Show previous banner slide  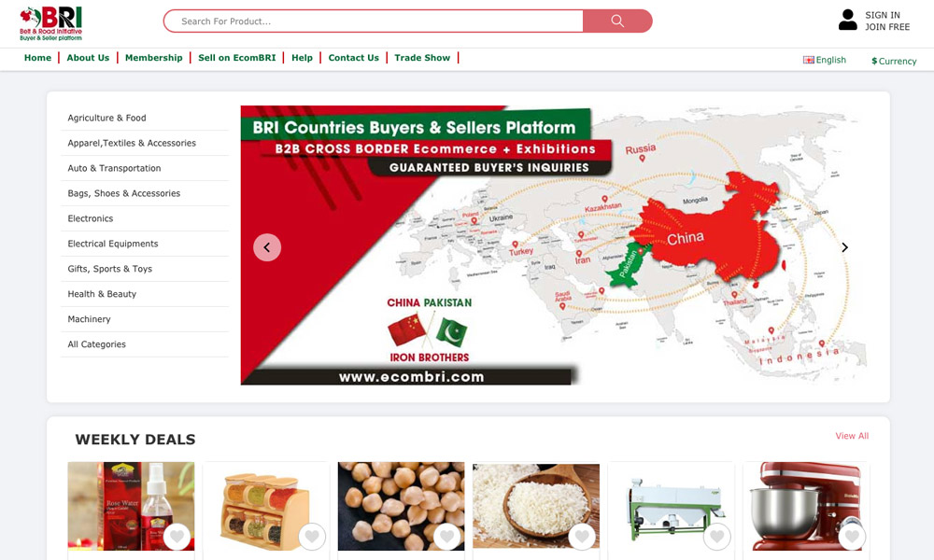coord(267,247)
